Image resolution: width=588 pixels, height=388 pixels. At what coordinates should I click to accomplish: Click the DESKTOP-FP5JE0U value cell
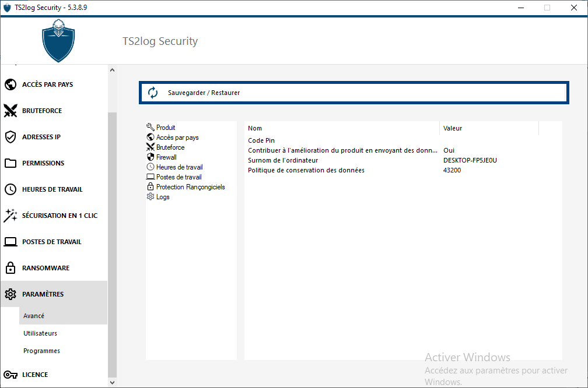tap(470, 160)
